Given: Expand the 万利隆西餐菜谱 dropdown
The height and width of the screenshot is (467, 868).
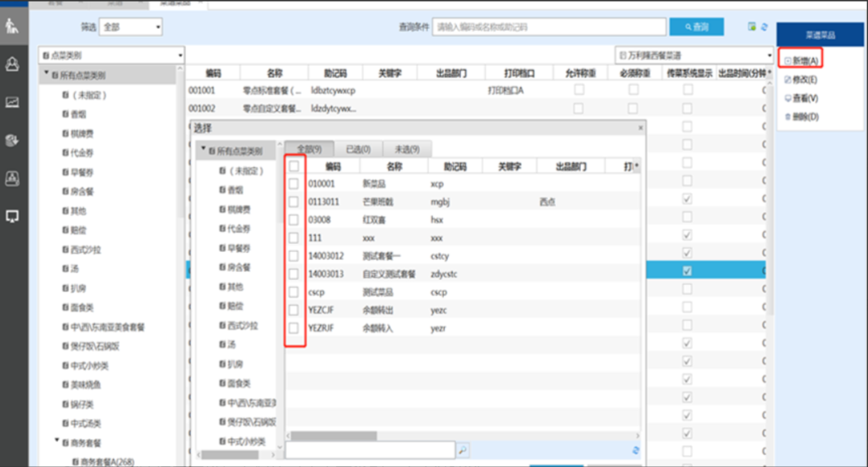Looking at the screenshot, I should tap(693, 56).
